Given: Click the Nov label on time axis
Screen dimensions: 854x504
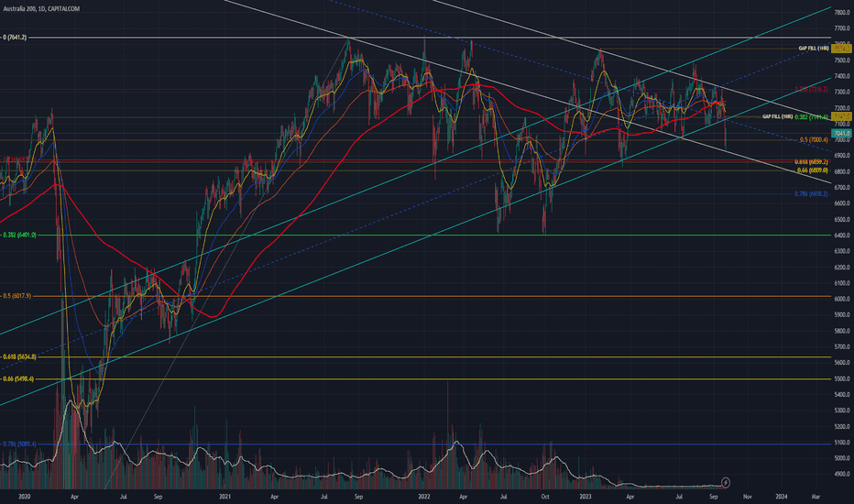Looking at the screenshot, I should tap(748, 497).
